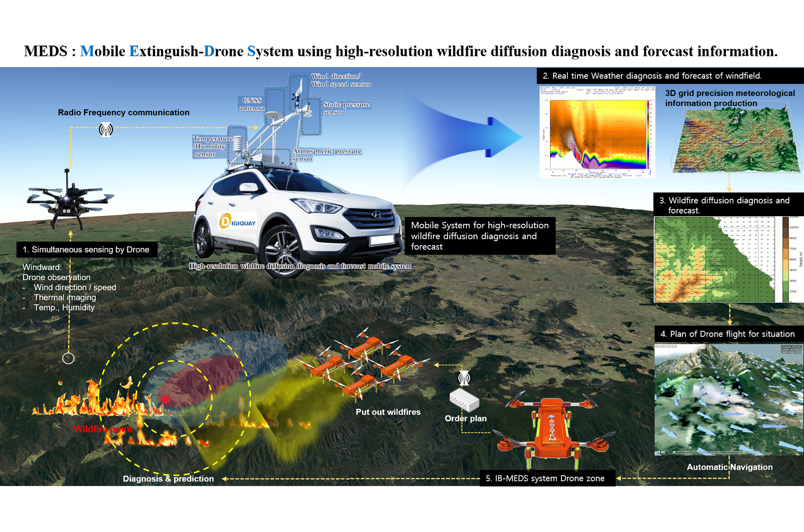Open the Automatic Navigation flight plan image
This screenshot has height=532, width=804.
(729, 400)
